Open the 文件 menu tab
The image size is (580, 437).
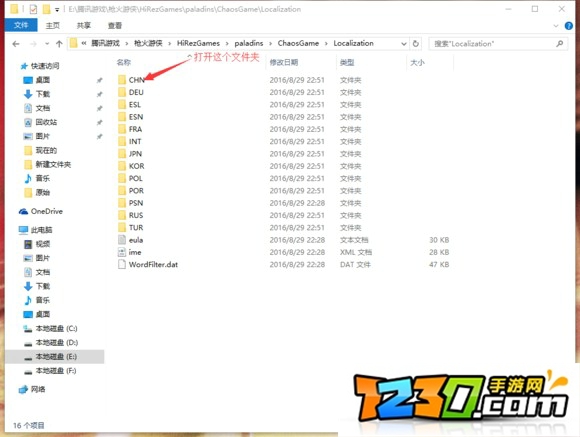tap(21, 25)
